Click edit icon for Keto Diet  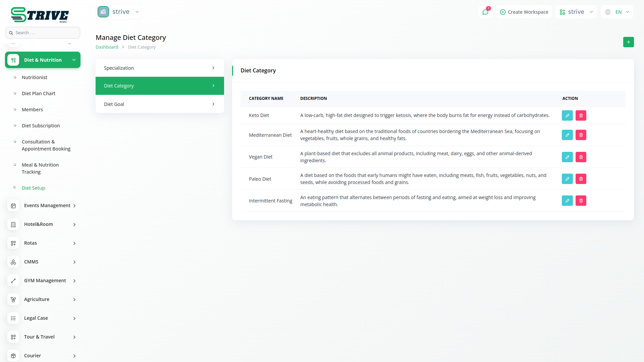(x=567, y=115)
